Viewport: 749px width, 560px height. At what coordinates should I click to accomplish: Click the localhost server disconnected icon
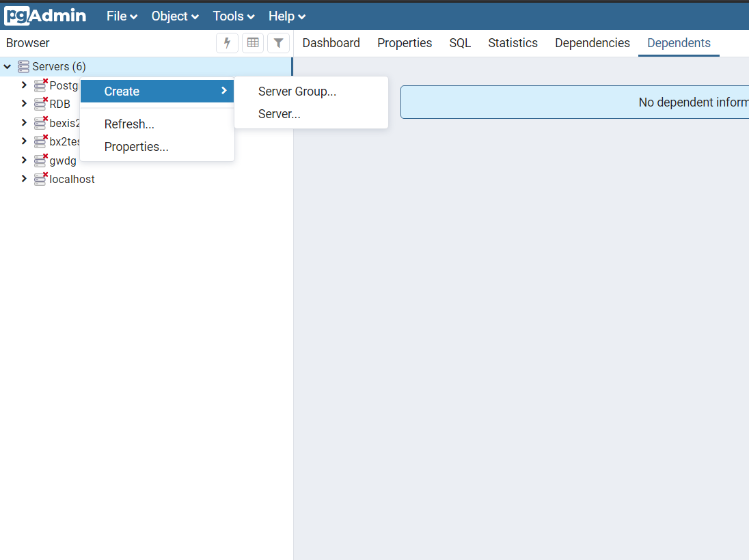tap(41, 179)
